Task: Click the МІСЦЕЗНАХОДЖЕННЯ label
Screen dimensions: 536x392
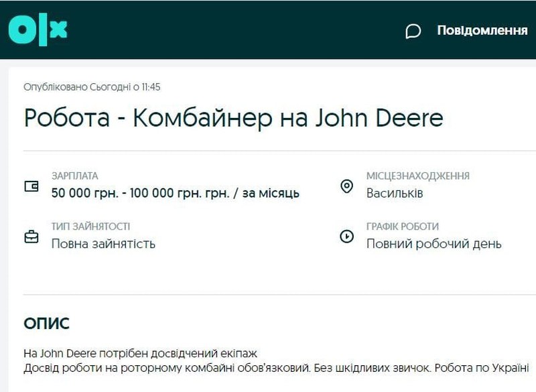Action: pyautogui.click(x=417, y=176)
